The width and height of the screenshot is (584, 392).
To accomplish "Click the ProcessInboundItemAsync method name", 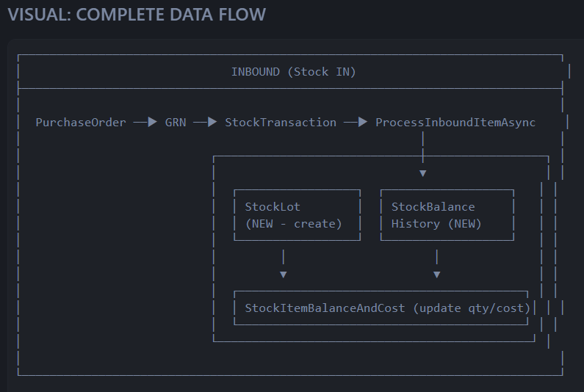I will (x=455, y=123).
